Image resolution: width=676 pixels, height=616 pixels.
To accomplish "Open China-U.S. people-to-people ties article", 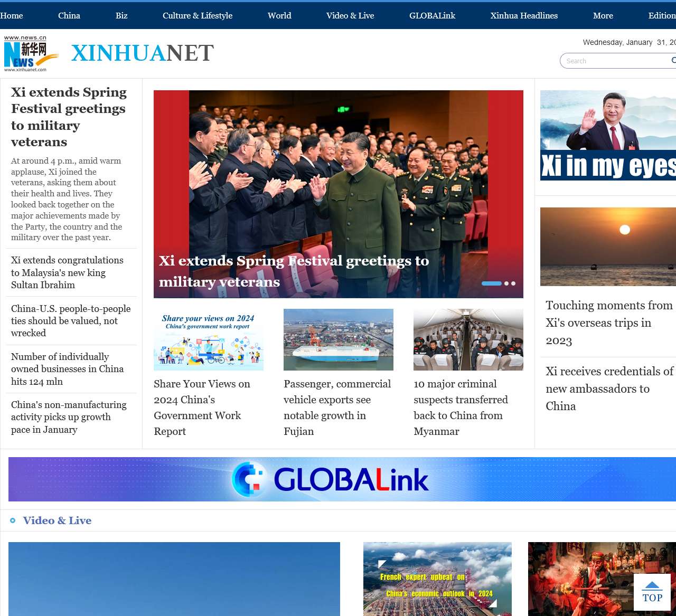I will tap(71, 320).
